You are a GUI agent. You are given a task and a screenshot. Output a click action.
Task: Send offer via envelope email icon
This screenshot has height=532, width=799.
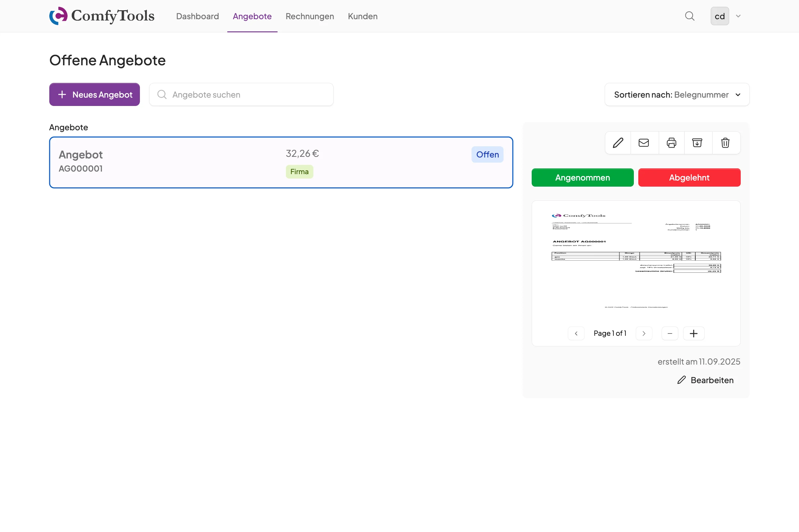pyautogui.click(x=644, y=143)
